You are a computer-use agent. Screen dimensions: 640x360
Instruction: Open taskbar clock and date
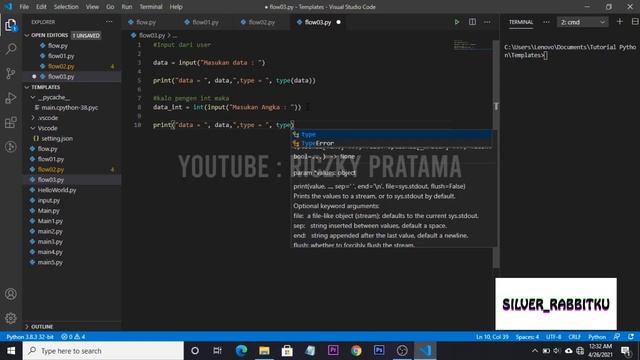[x=600, y=351]
